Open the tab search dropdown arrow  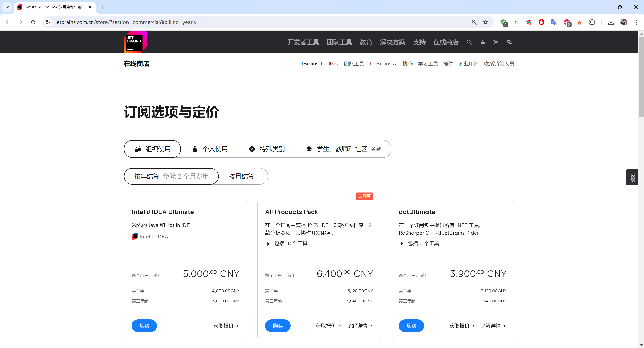(x=7, y=7)
